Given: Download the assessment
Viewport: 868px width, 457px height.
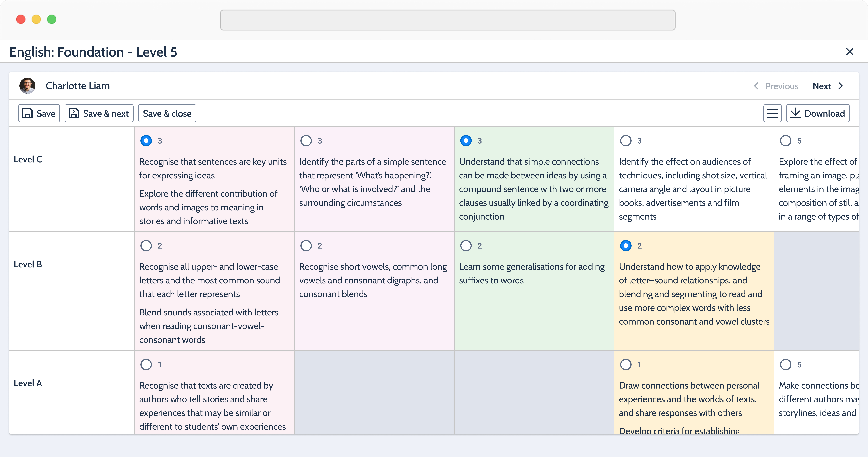Looking at the screenshot, I should [x=818, y=113].
